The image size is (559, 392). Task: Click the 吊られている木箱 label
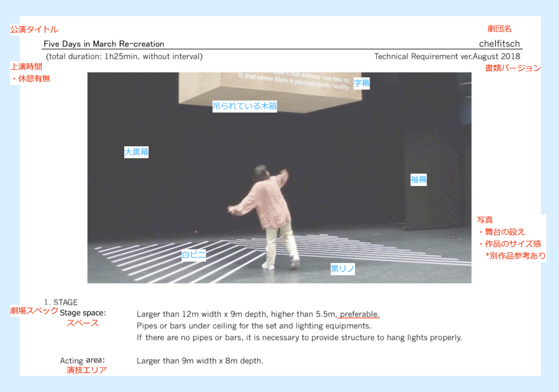pyautogui.click(x=244, y=106)
